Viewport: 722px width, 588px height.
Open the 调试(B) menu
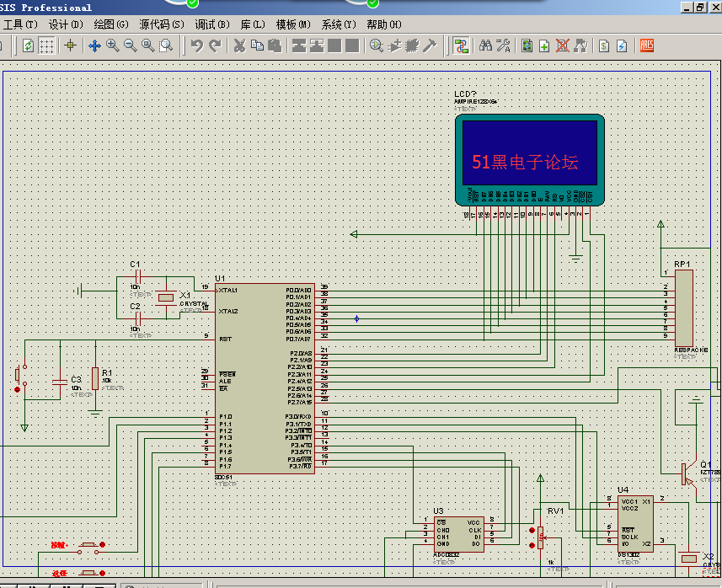[x=211, y=24]
